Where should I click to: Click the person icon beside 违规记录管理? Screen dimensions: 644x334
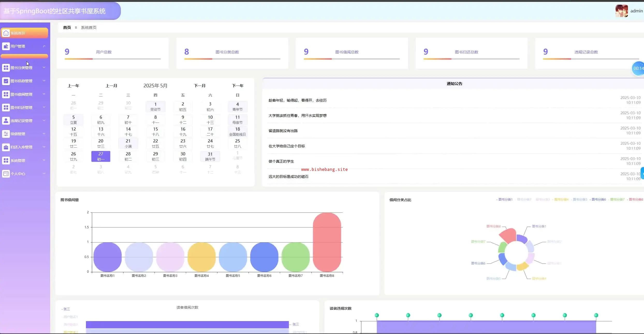(x=6, y=121)
